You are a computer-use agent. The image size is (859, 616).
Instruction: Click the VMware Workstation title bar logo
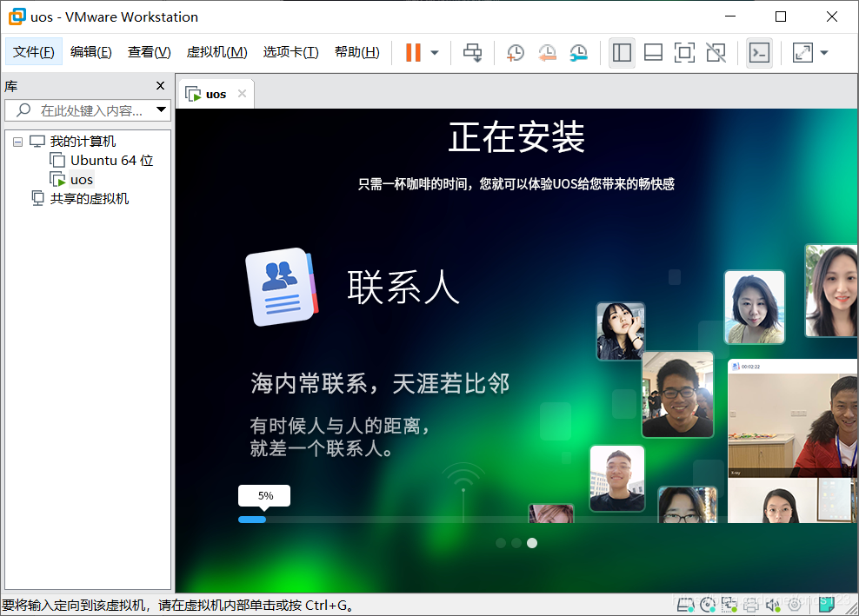(17, 17)
